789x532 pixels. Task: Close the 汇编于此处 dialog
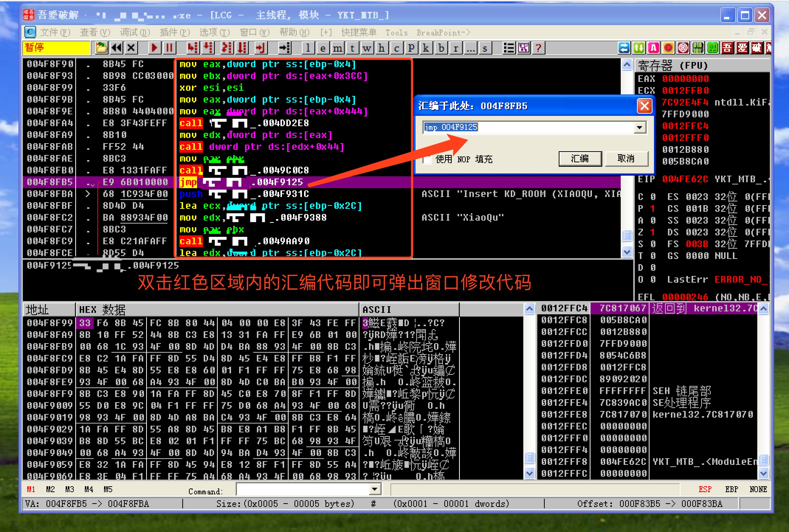click(x=644, y=106)
